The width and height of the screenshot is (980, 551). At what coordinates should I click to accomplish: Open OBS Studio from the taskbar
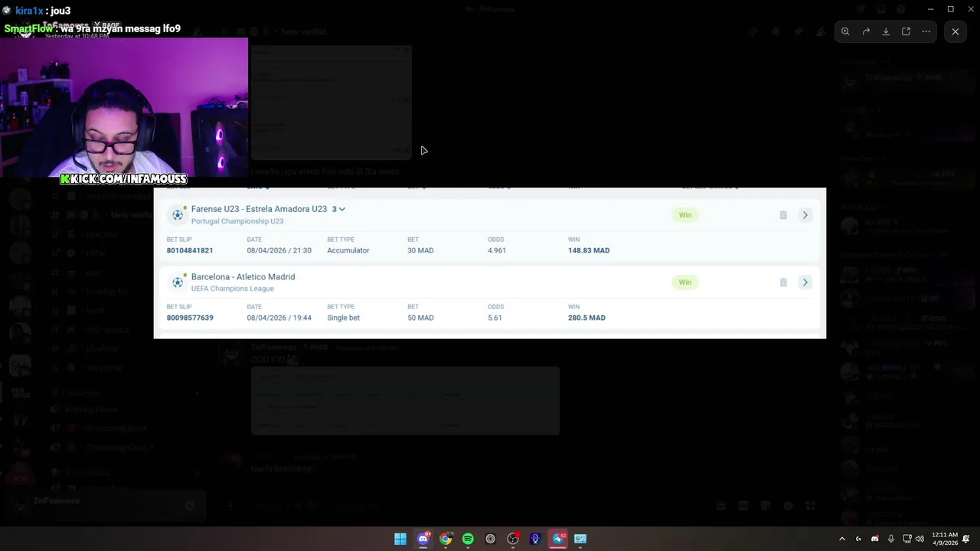(x=513, y=539)
